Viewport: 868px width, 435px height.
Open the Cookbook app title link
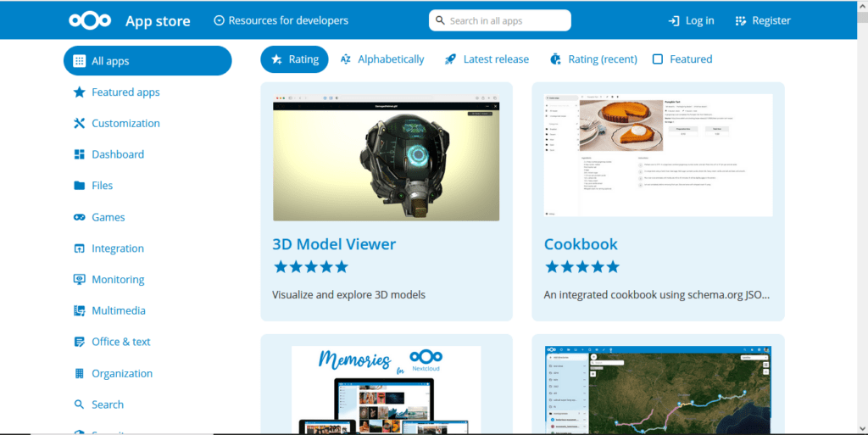(581, 244)
